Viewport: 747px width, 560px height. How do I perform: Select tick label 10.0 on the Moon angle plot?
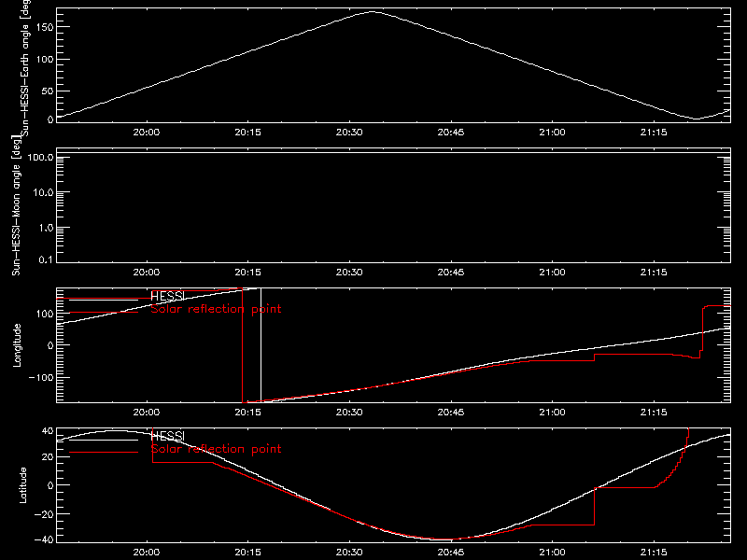(43, 192)
